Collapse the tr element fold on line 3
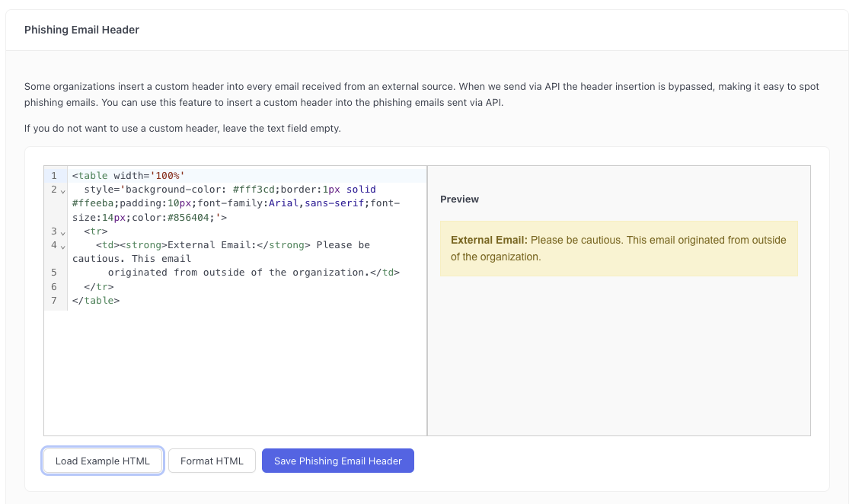 point(63,232)
